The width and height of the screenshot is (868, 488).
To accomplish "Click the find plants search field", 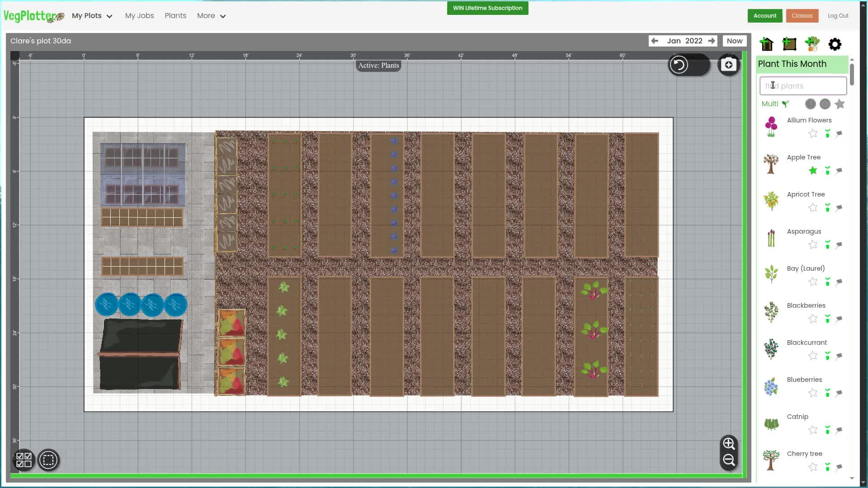I will tap(802, 85).
